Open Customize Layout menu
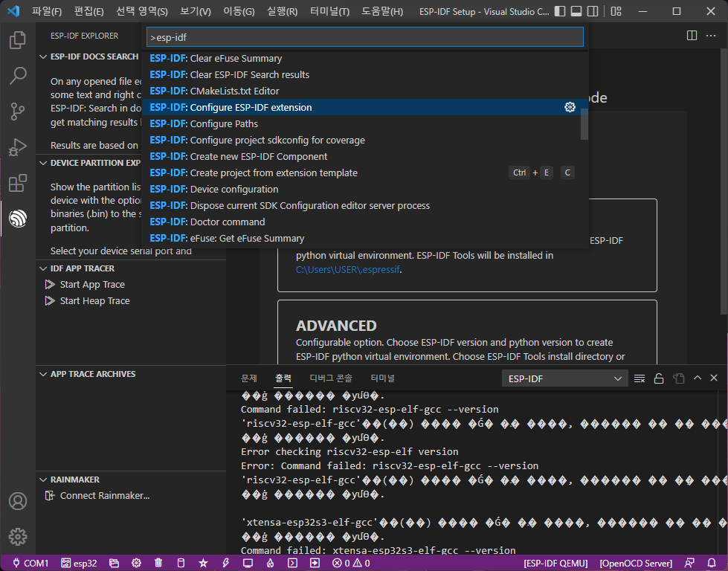The image size is (728, 571). [x=616, y=11]
